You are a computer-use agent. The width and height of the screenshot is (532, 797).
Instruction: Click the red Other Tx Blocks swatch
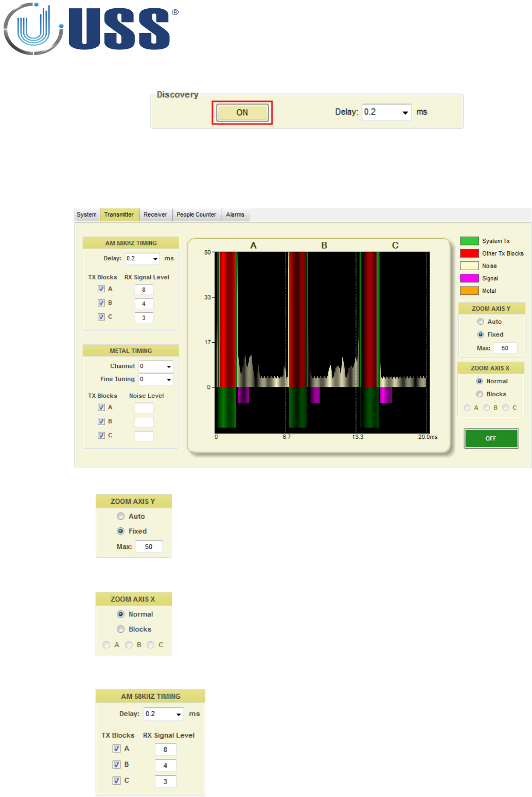tap(469, 253)
